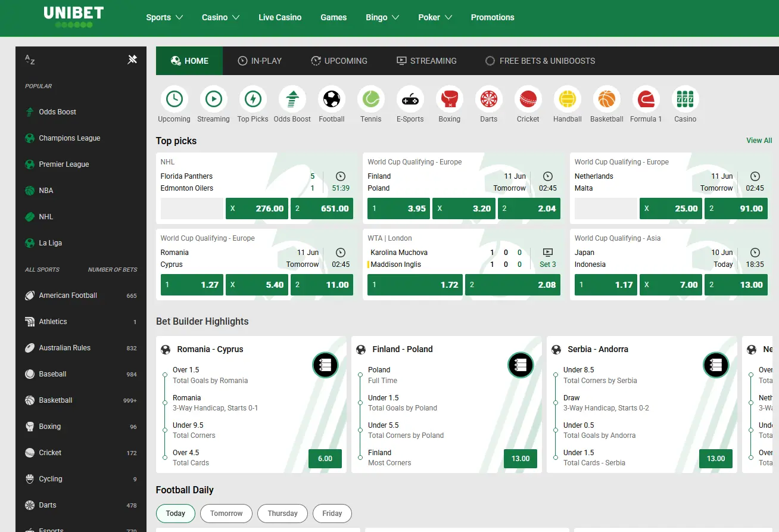Select the Casino slot machine icon
The width and height of the screenshot is (779, 532).
685,99
